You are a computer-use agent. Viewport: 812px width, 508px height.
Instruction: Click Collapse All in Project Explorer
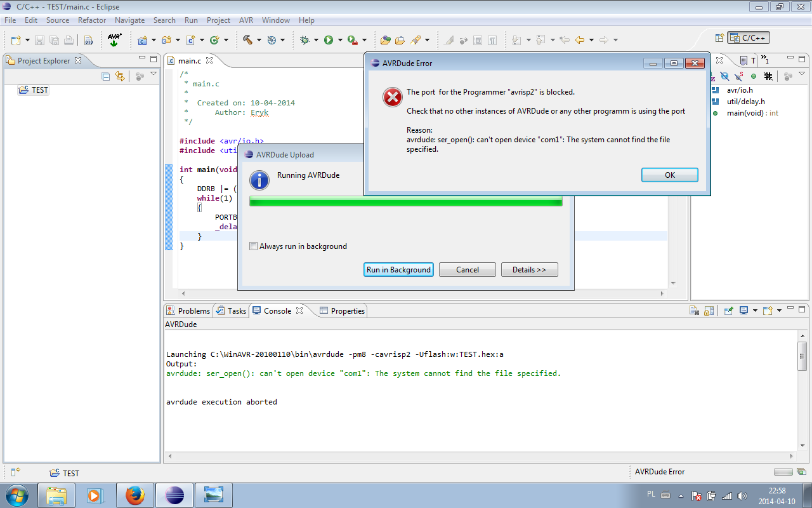[x=106, y=76]
